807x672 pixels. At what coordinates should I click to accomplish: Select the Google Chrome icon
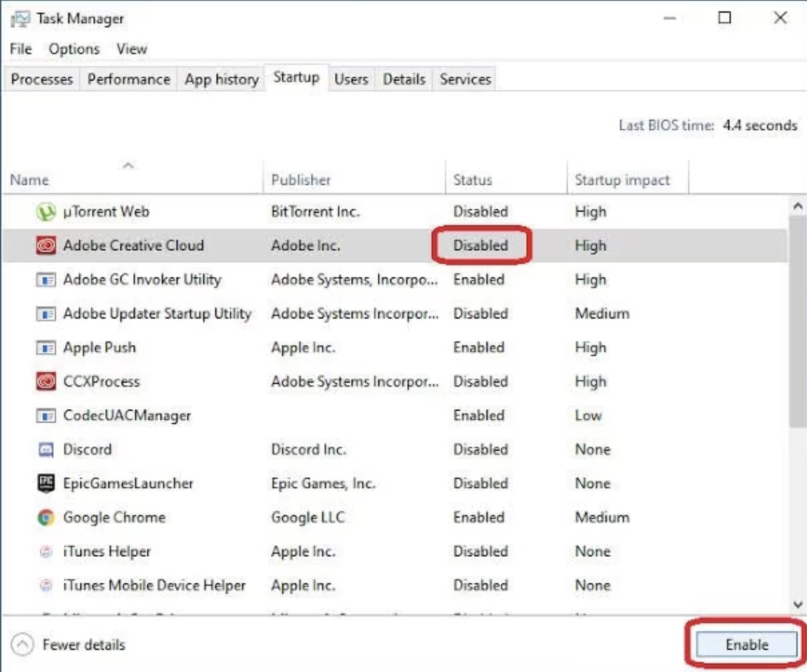point(45,518)
